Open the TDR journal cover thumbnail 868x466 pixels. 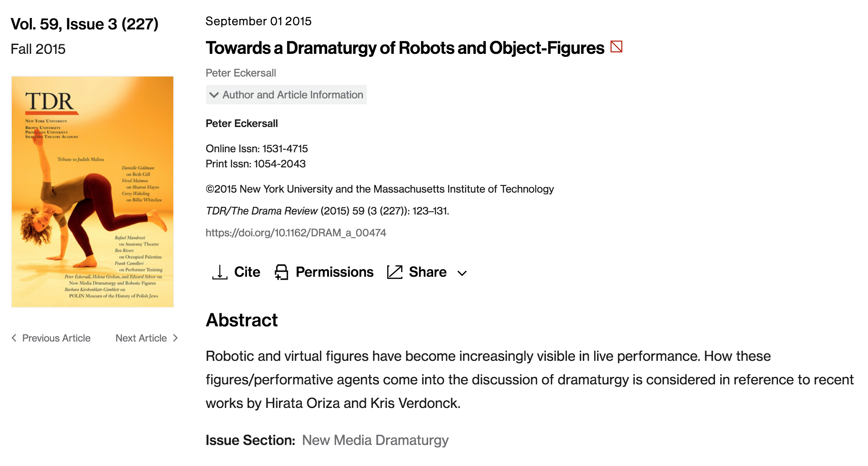93,192
